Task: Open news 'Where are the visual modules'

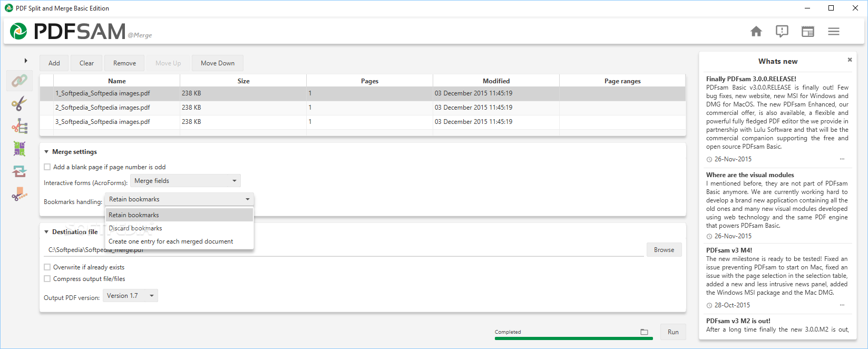Action: [750, 175]
